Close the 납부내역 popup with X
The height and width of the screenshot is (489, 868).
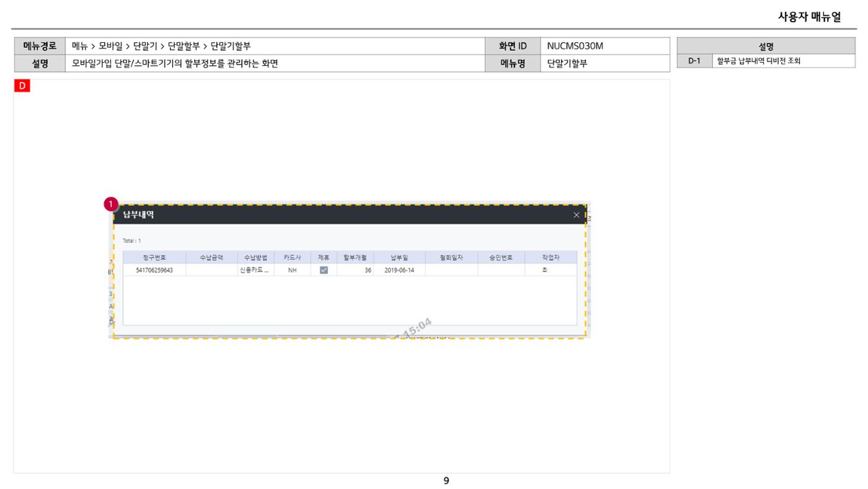pos(577,215)
